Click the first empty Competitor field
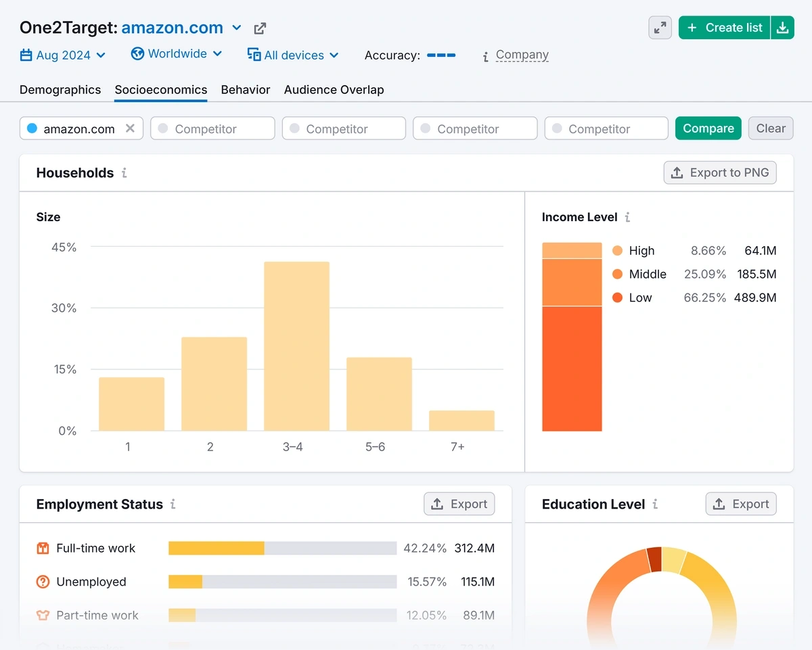The image size is (812, 650). point(212,129)
